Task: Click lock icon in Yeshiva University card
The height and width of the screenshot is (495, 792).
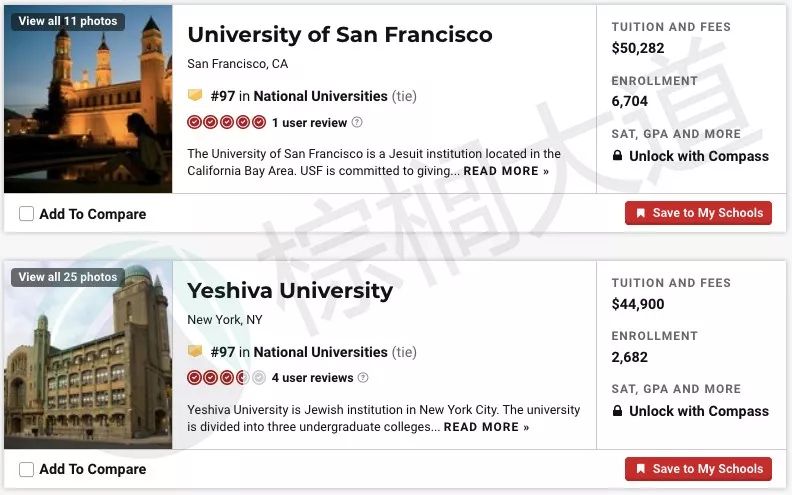Action: coord(617,411)
